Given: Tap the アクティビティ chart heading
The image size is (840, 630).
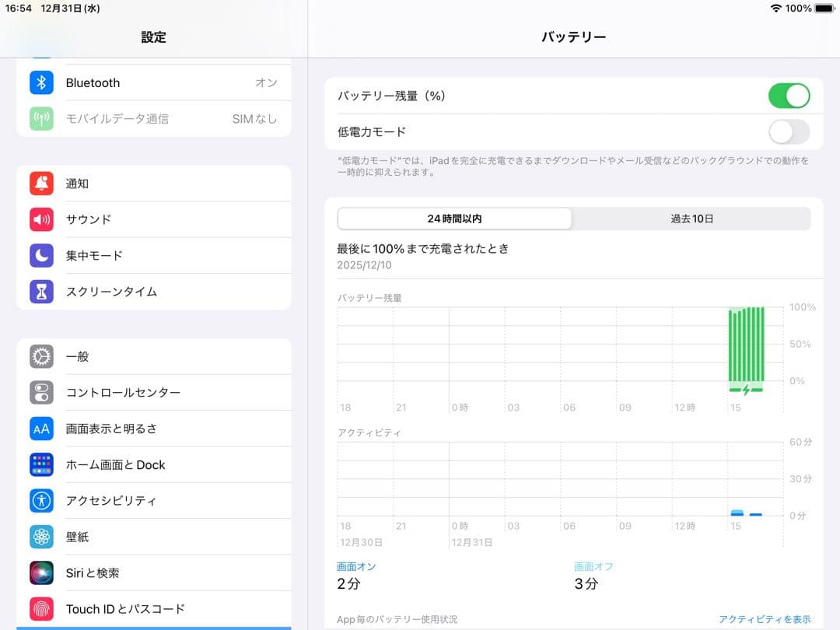Looking at the screenshot, I should click(x=369, y=433).
